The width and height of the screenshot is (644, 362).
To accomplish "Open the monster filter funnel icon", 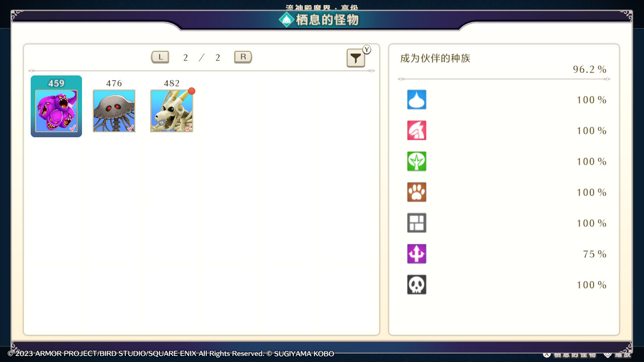I will point(356,58).
